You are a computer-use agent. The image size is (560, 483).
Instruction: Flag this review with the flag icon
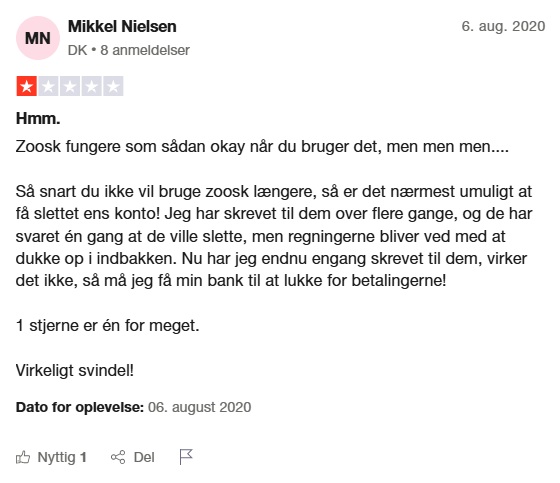(x=186, y=457)
